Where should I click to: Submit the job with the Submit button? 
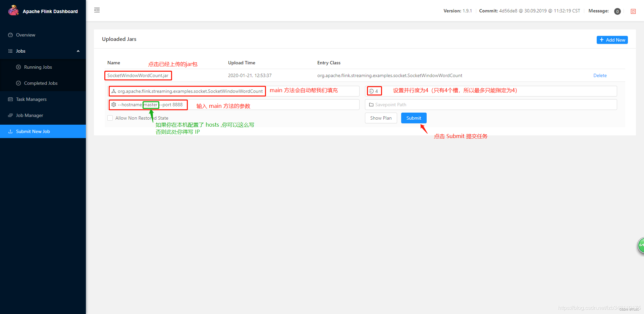[414, 118]
